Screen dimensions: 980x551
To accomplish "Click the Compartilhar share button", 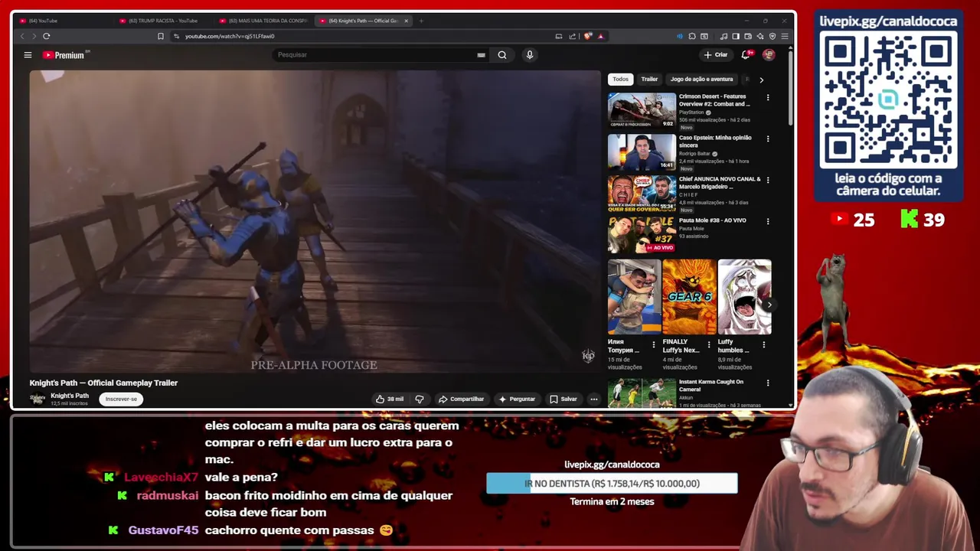I will pos(461,399).
